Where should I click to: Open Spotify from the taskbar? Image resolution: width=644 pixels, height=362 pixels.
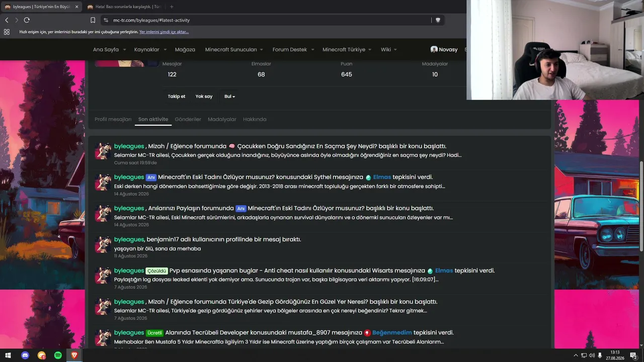pyautogui.click(x=58, y=355)
